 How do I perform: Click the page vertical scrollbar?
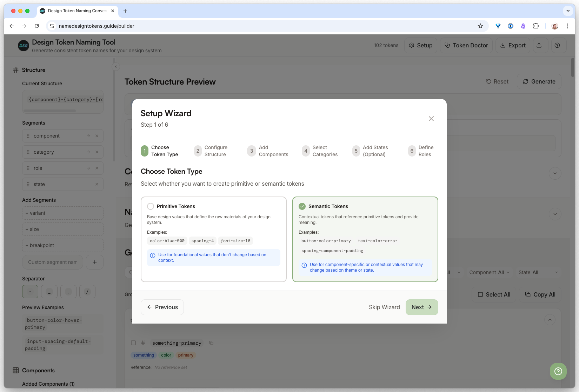click(x=573, y=67)
